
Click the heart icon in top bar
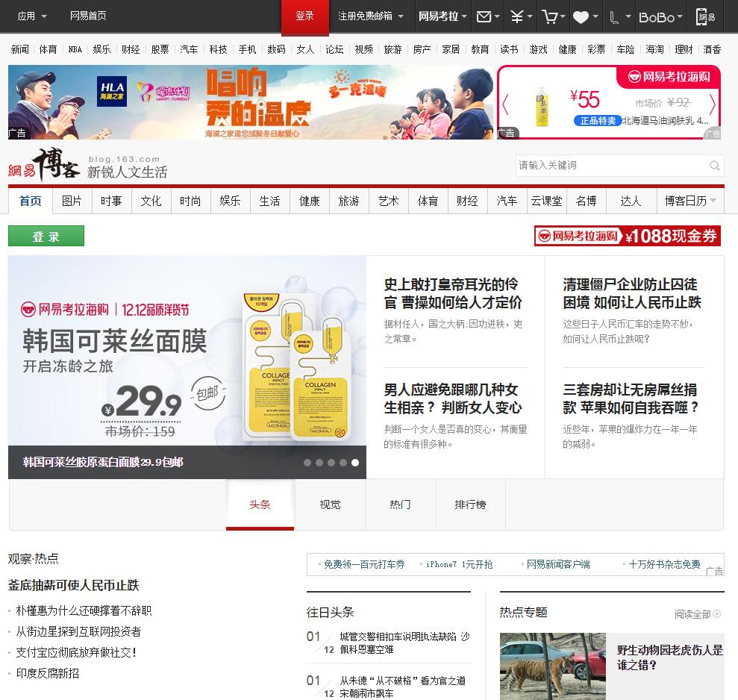(x=581, y=17)
